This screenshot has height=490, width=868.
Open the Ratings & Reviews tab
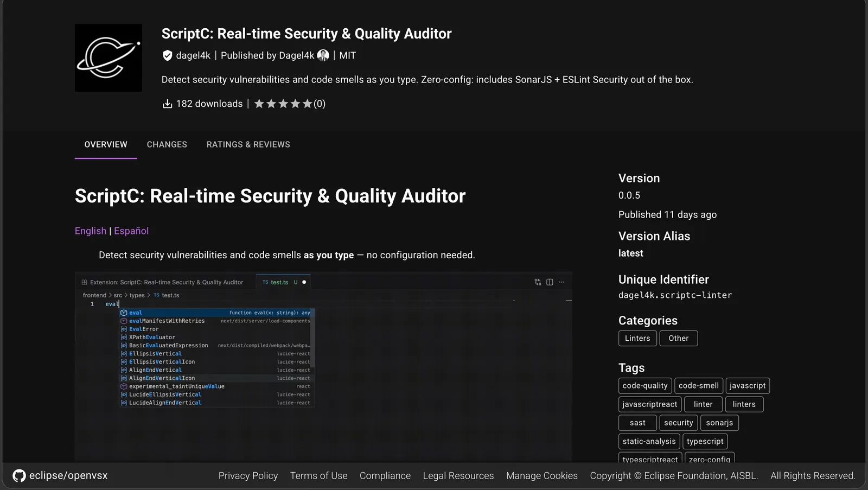click(248, 144)
